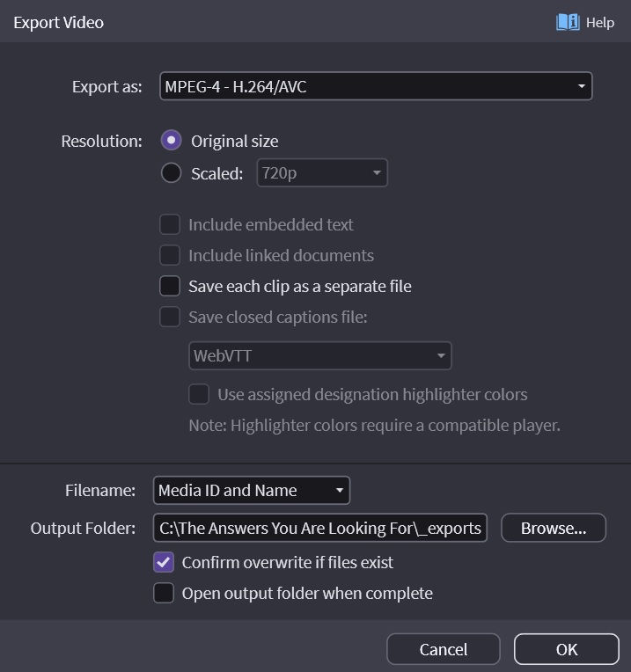Open the Export as format dropdown
The height and width of the screenshot is (672, 631).
tap(376, 86)
